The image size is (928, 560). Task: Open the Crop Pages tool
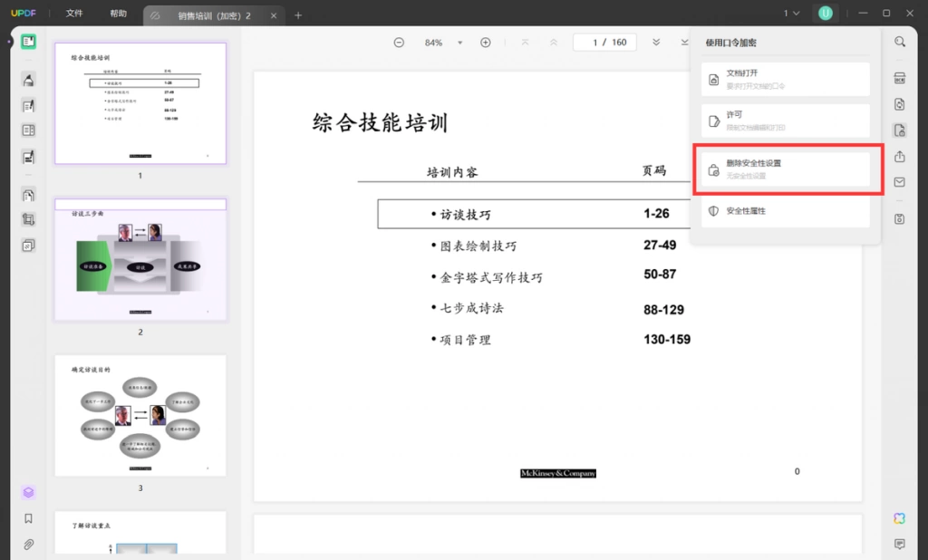28,219
